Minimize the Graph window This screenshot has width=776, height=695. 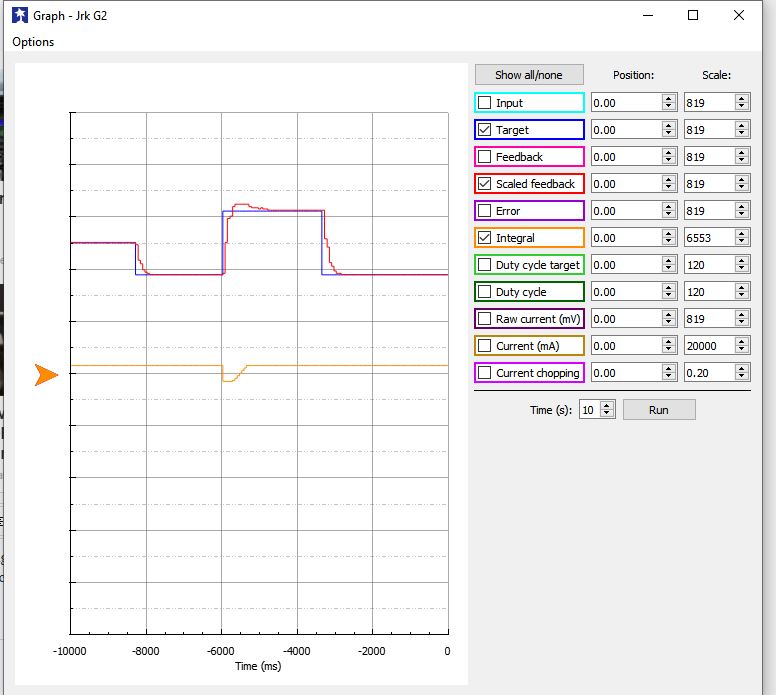coord(648,15)
